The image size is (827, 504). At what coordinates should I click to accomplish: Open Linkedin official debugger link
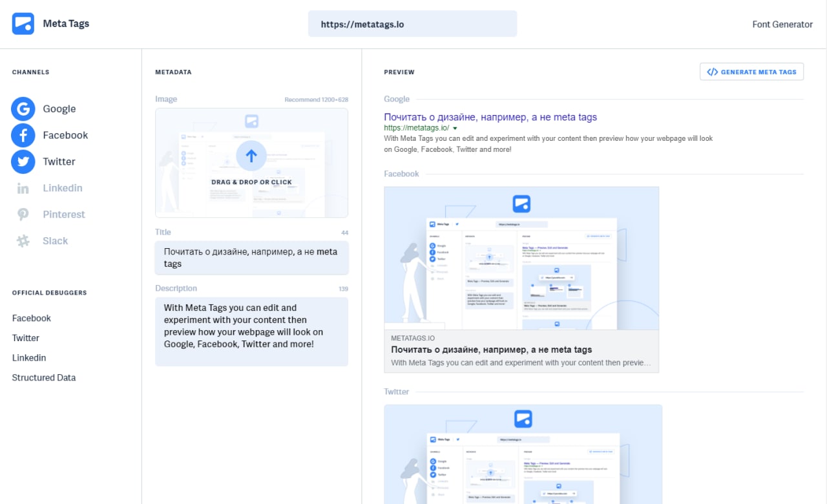(x=29, y=358)
